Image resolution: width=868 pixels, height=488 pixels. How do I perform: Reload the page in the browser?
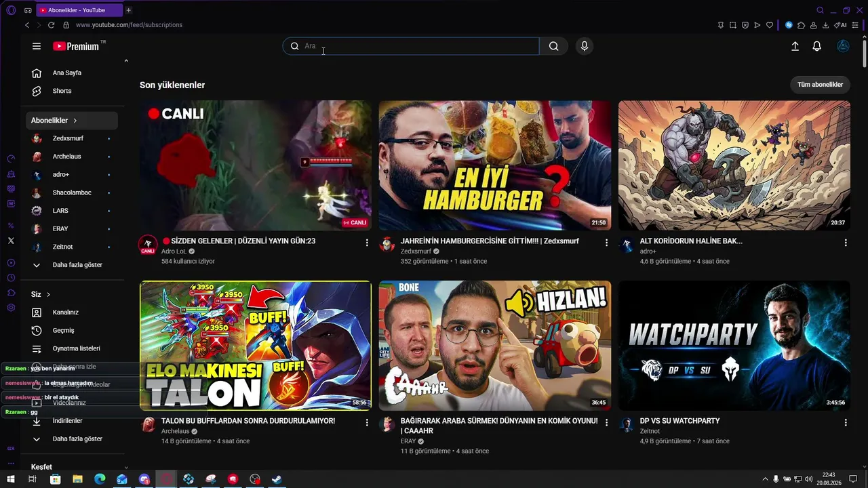click(x=51, y=25)
